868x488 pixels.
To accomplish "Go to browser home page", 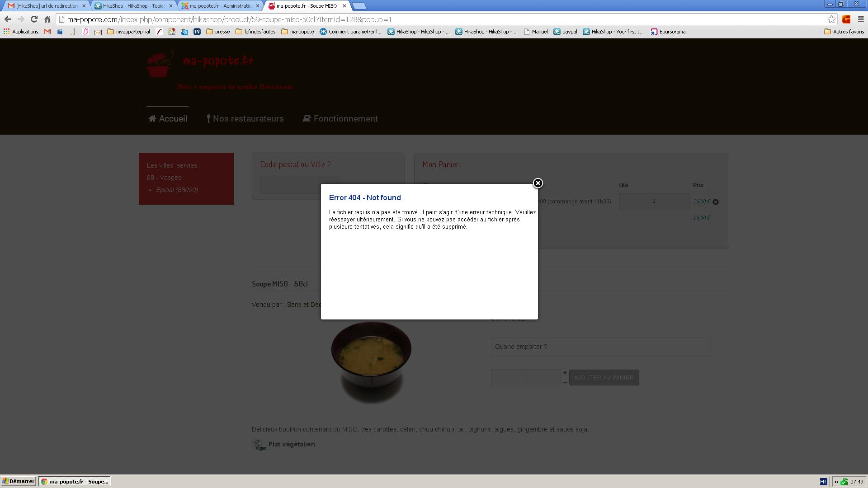I will [47, 19].
